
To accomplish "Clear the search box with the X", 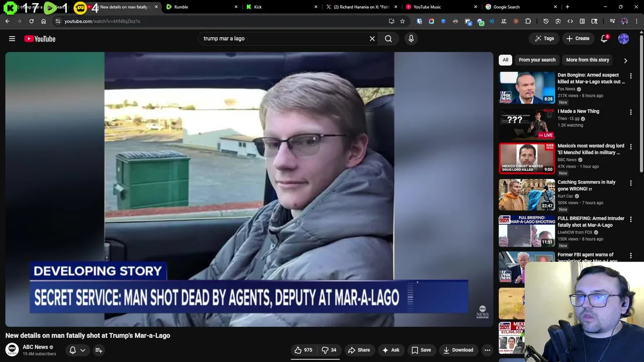I will (x=372, y=39).
